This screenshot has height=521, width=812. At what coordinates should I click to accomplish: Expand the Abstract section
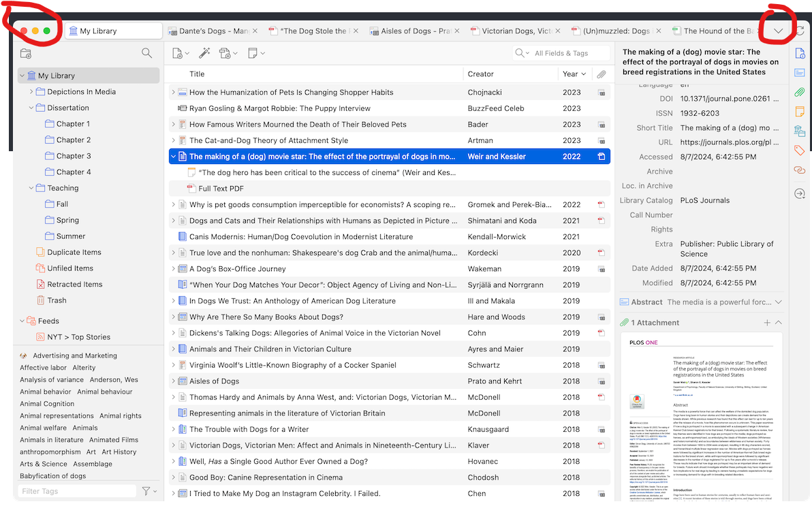[x=779, y=302]
